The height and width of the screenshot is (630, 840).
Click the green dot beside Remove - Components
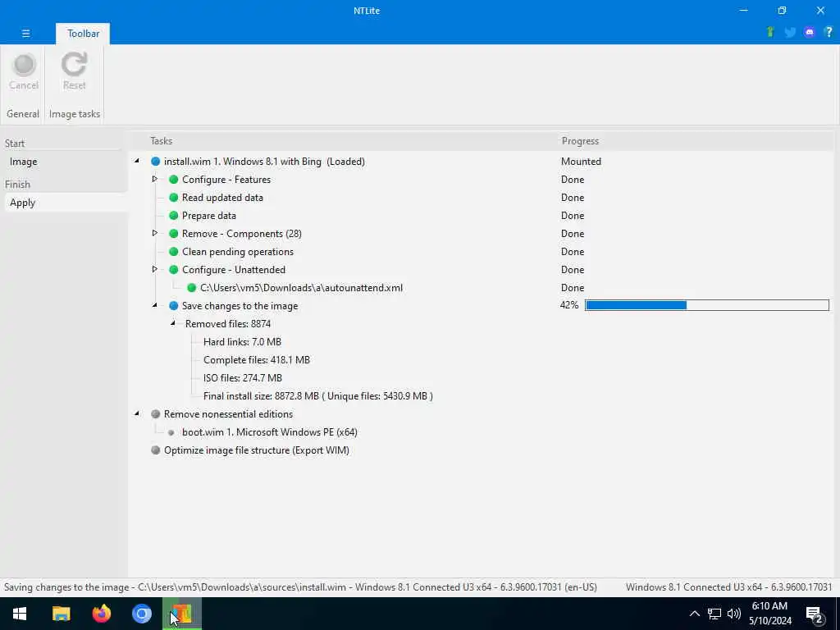click(x=174, y=234)
